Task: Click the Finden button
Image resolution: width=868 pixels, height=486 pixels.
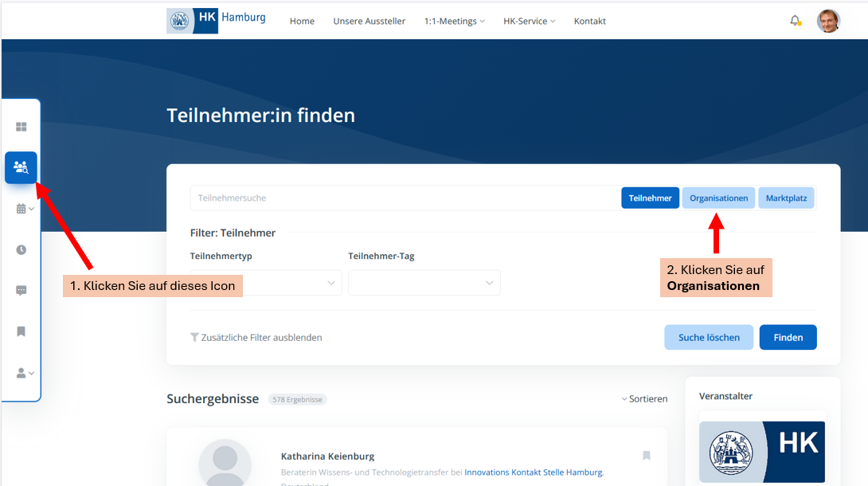Action: click(x=788, y=337)
